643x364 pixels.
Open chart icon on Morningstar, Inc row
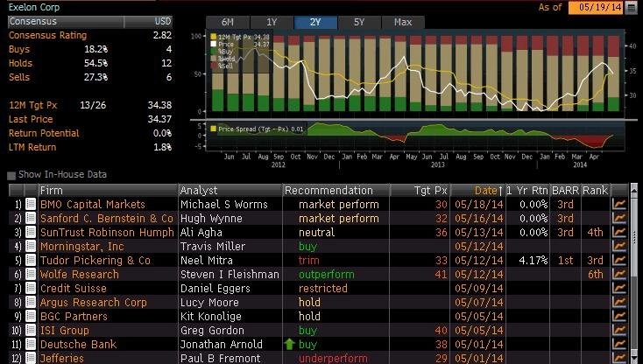click(x=619, y=246)
